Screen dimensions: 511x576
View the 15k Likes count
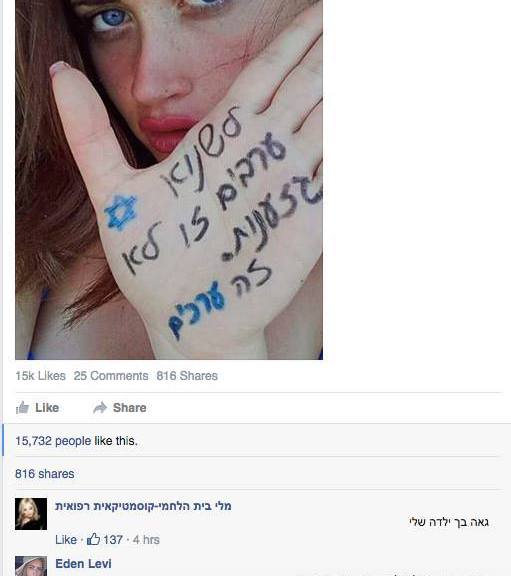tap(40, 376)
